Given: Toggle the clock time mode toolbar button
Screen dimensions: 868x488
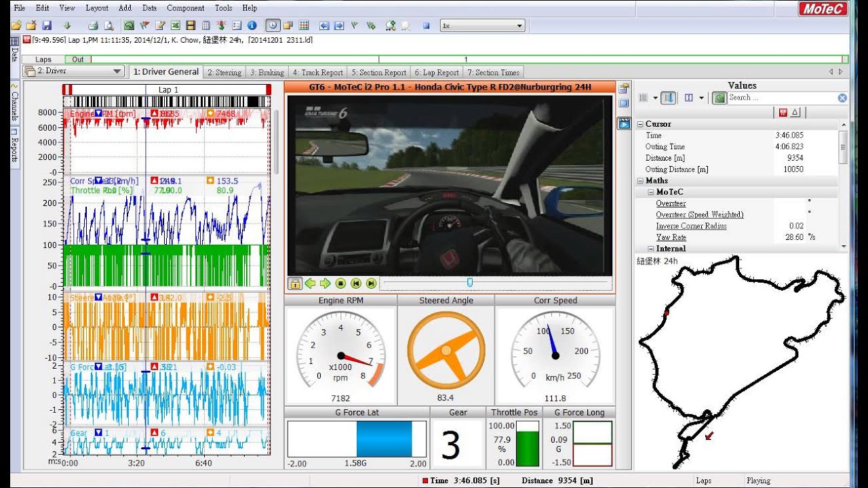Looking at the screenshot, I should click(x=272, y=26).
